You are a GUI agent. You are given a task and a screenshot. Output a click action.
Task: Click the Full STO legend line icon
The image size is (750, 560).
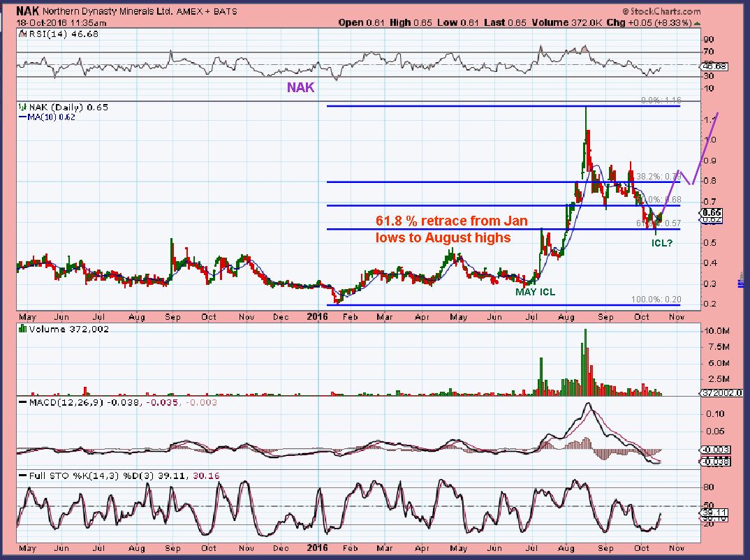click(x=22, y=476)
